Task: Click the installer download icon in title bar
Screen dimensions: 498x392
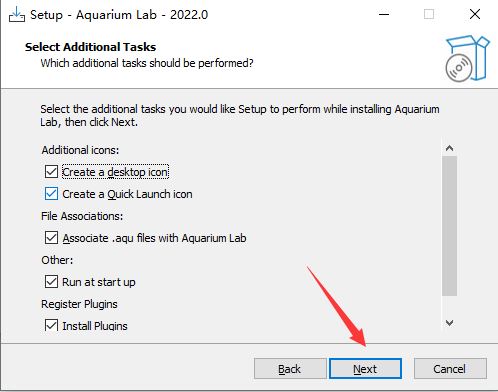Action: click(x=16, y=15)
